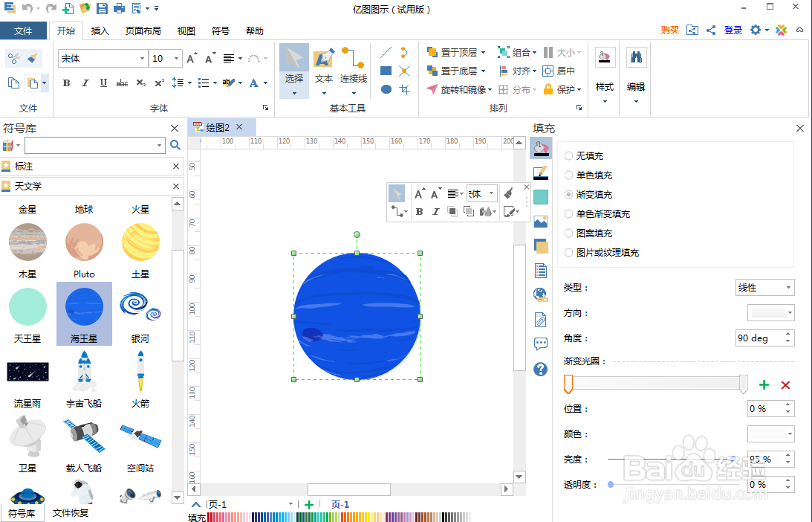This screenshot has width=812, height=522.
Task: Open the gradient 方向 dropdown
Action: click(x=770, y=312)
